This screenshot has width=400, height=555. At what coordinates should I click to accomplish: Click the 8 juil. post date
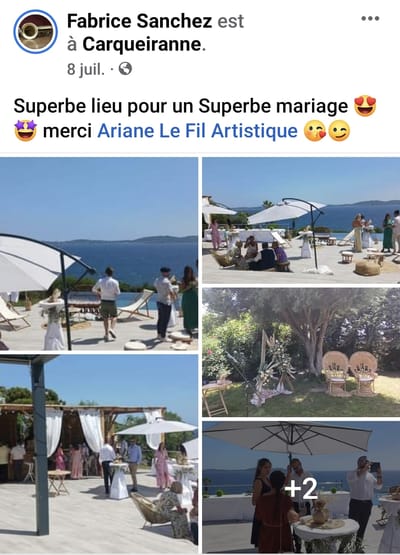(x=86, y=69)
